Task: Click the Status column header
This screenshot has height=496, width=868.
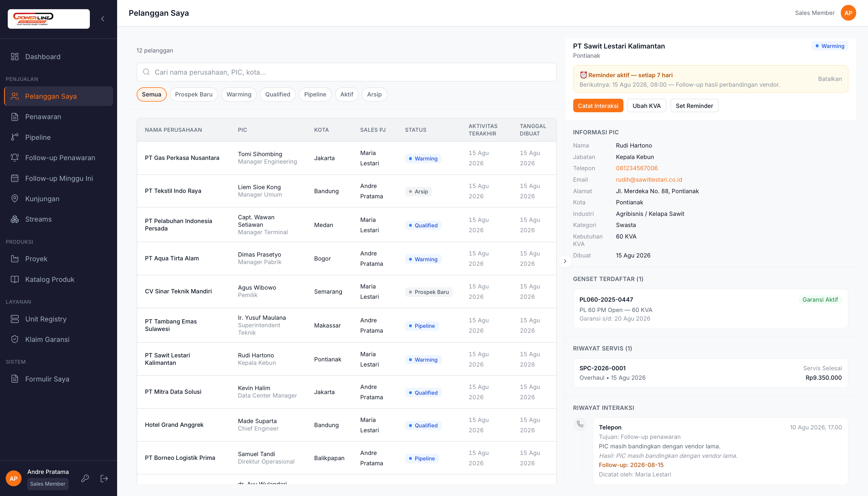Action: click(416, 130)
